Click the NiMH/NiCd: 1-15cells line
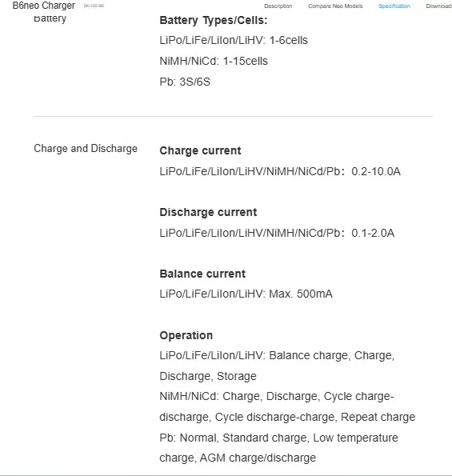 coord(214,61)
